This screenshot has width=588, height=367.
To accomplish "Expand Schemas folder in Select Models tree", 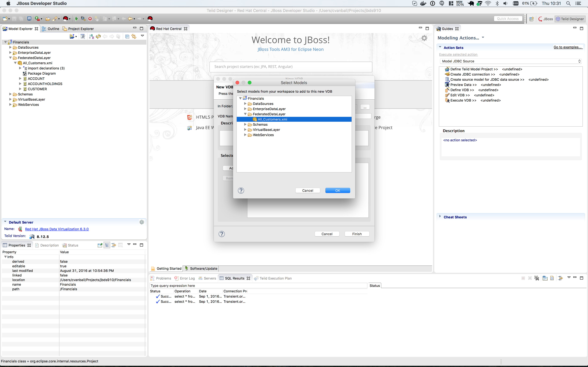I will (x=245, y=124).
